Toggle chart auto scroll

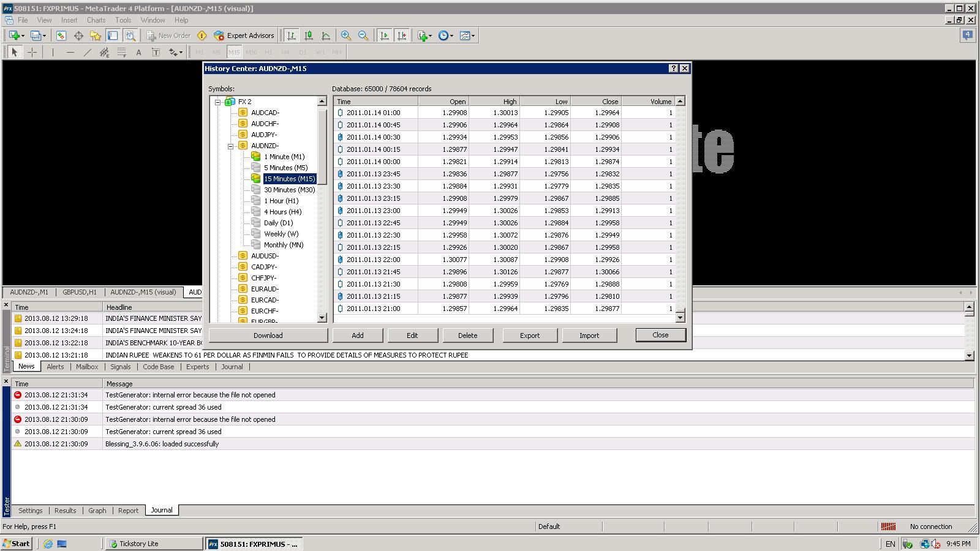[385, 36]
